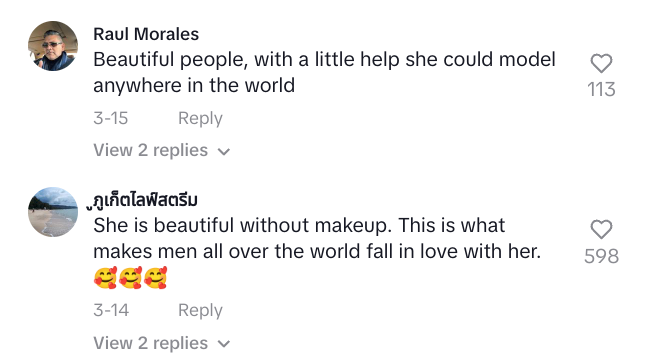
Task: Open the ภูเก็ตไลฟ์สตรีม username link
Action: pos(142,200)
